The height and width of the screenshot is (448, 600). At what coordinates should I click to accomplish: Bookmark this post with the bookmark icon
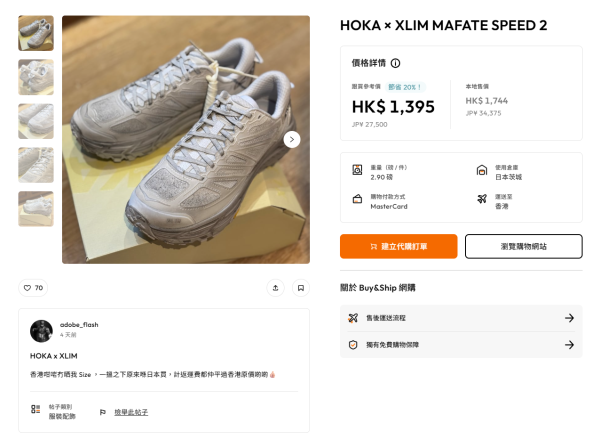(x=301, y=288)
